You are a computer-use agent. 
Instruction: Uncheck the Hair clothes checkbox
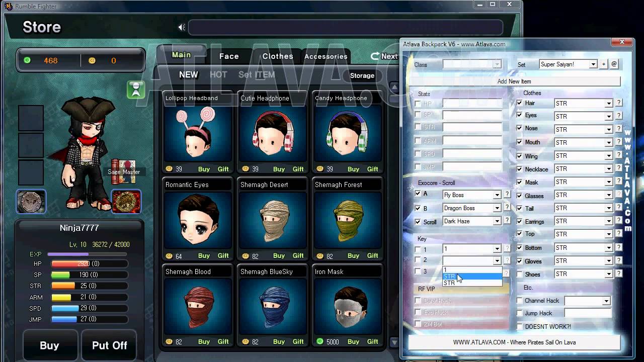click(520, 103)
